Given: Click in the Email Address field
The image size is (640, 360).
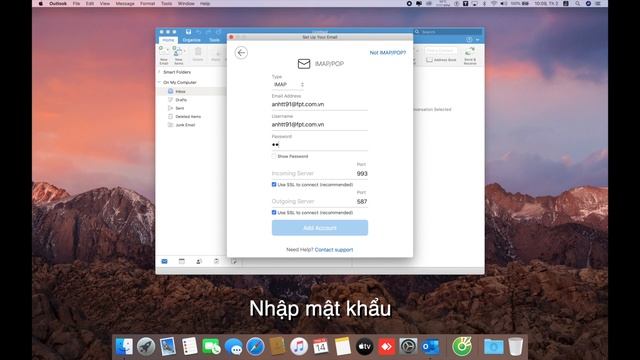Looking at the screenshot, I should click(x=320, y=104).
